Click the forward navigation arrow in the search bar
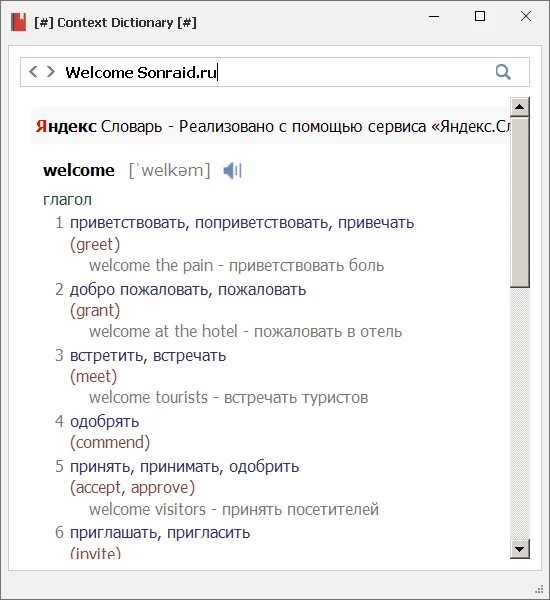Screen dimensions: 550x600 [x=51, y=72]
